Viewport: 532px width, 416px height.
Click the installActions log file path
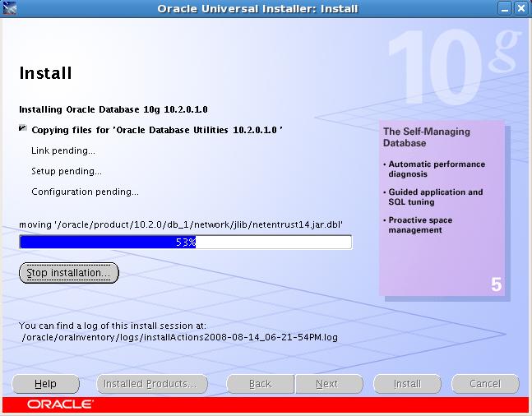[x=179, y=337]
